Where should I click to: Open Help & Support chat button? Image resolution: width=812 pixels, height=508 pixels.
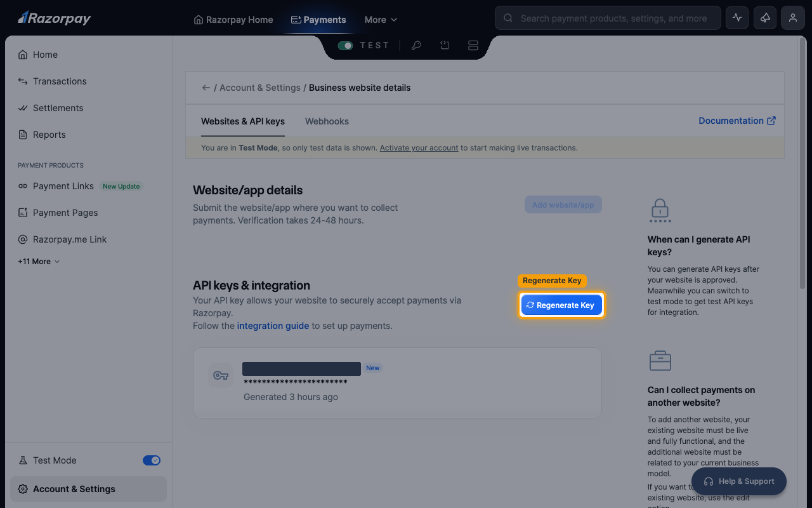739,481
